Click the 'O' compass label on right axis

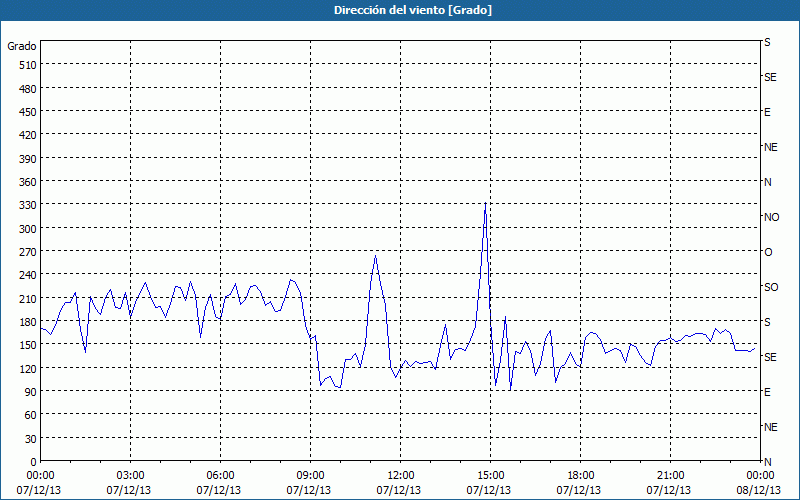(768, 252)
